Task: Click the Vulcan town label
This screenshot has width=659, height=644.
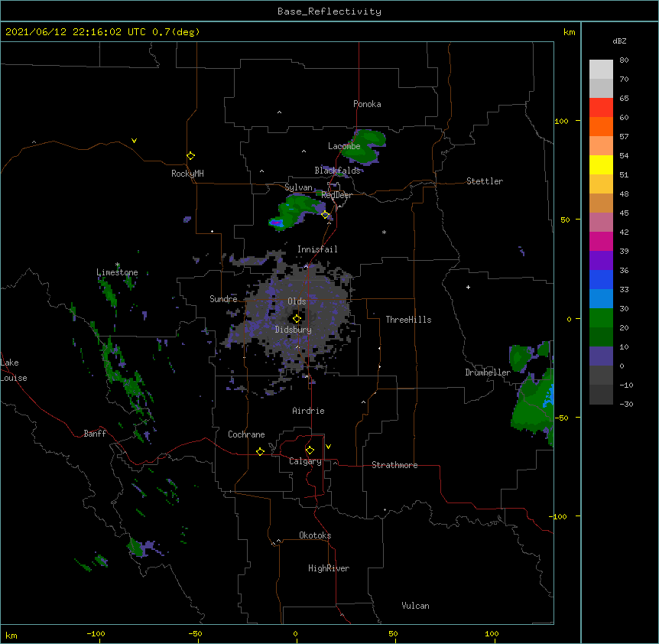Action: pos(415,606)
